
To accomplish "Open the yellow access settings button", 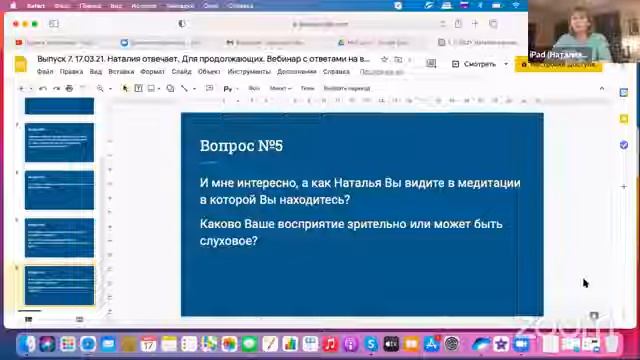I will tap(558, 64).
